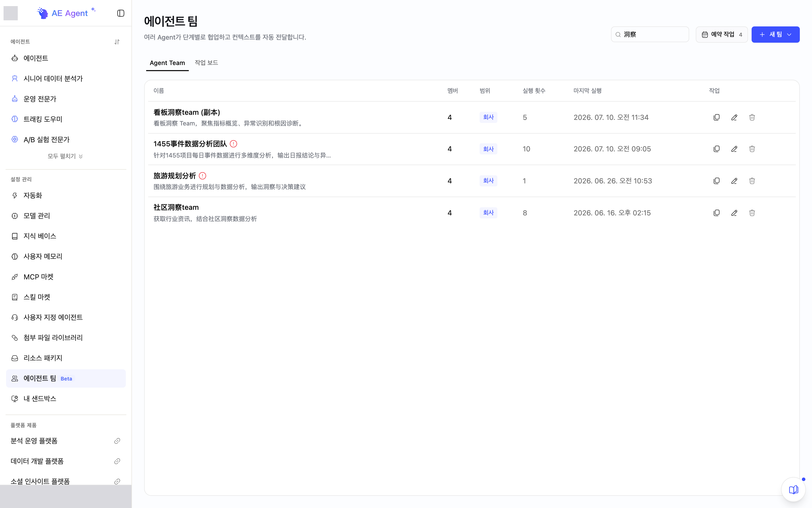The height and width of the screenshot is (508, 812).
Task: Copy the 旅游规划分析 team
Action: click(x=716, y=181)
